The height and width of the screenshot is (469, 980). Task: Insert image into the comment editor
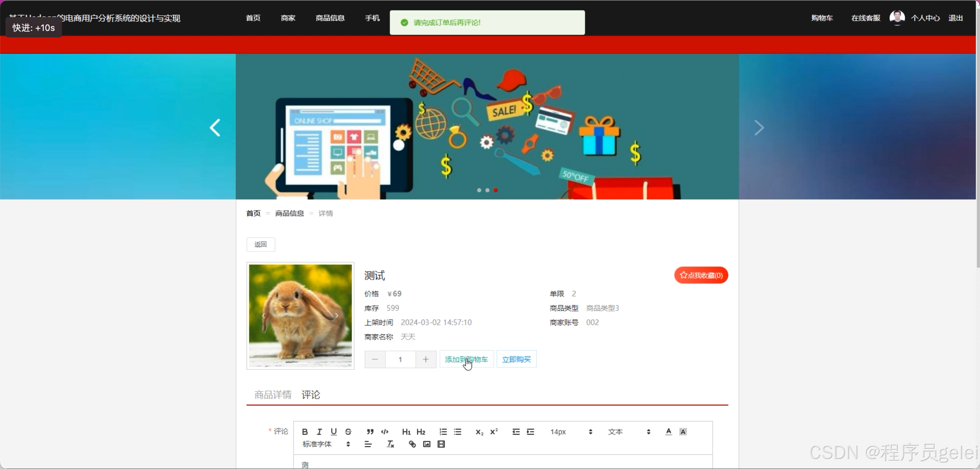click(426, 444)
